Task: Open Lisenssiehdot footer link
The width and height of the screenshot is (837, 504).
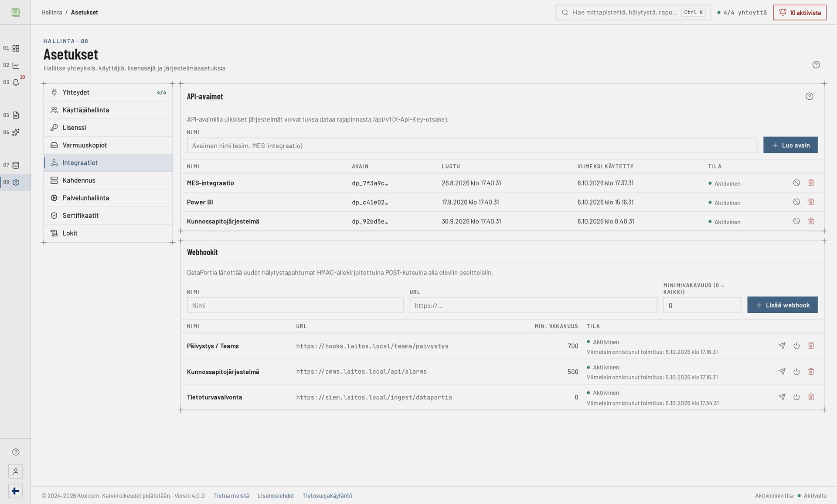Action: [276, 496]
